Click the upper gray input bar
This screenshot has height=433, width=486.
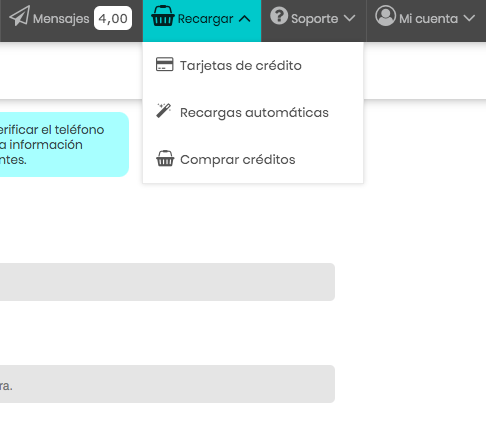coord(167,282)
